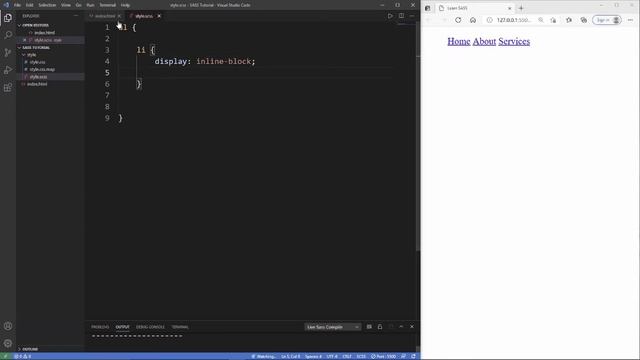Reload the page in the browser

(458, 20)
